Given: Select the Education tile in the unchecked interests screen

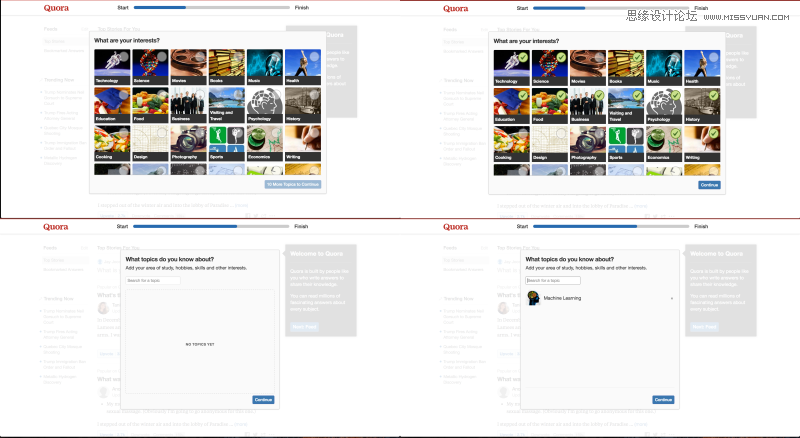Looking at the screenshot, I should pyautogui.click(x=112, y=105).
